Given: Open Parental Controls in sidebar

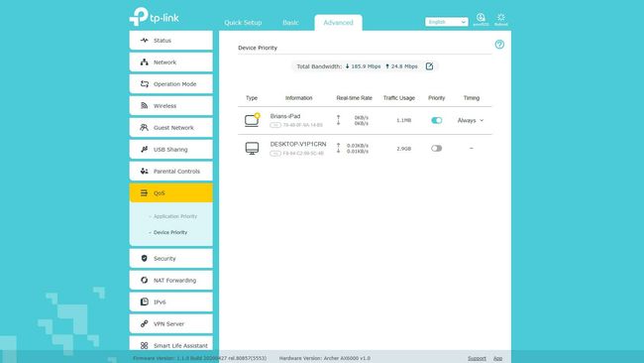Looking at the screenshot, I should [170, 171].
